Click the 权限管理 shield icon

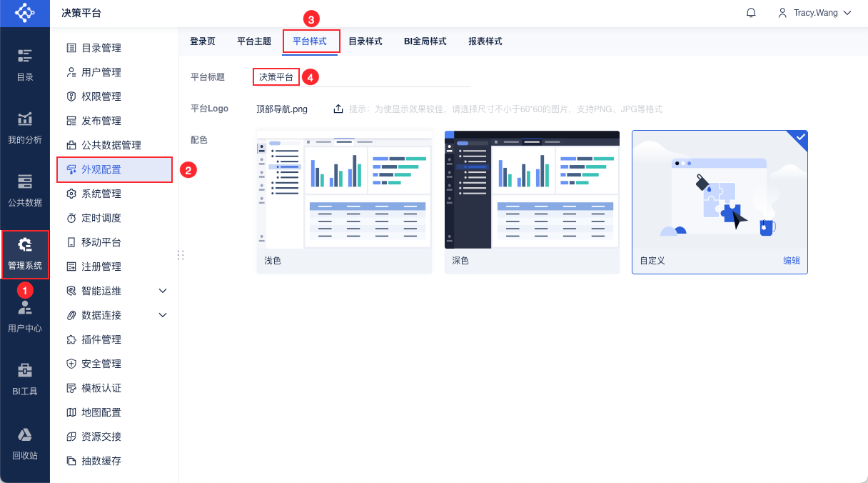(71, 96)
